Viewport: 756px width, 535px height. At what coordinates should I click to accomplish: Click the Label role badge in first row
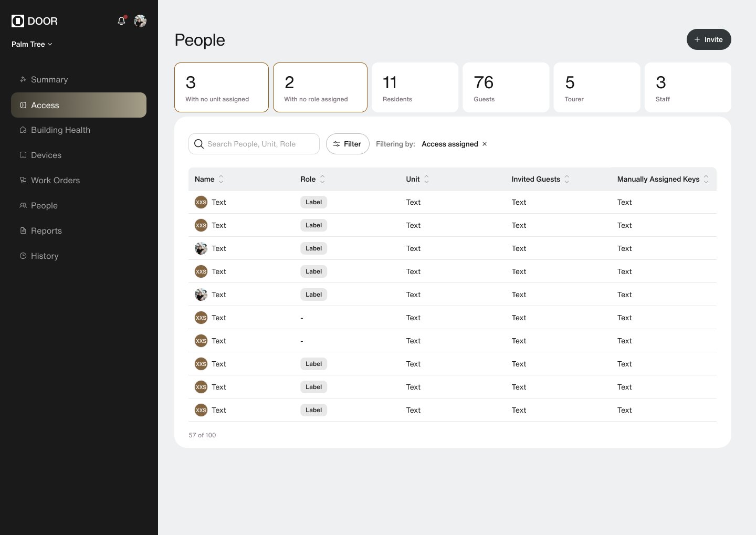tap(313, 202)
